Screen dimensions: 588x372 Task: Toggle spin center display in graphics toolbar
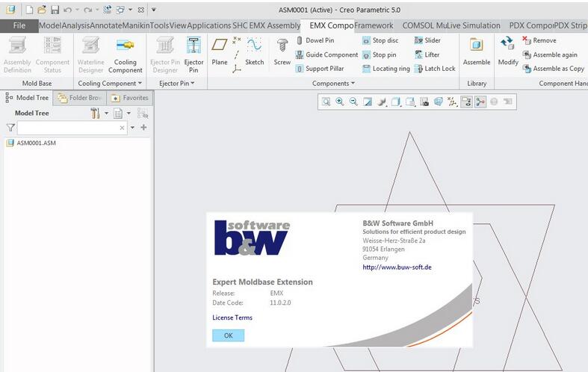[480, 102]
